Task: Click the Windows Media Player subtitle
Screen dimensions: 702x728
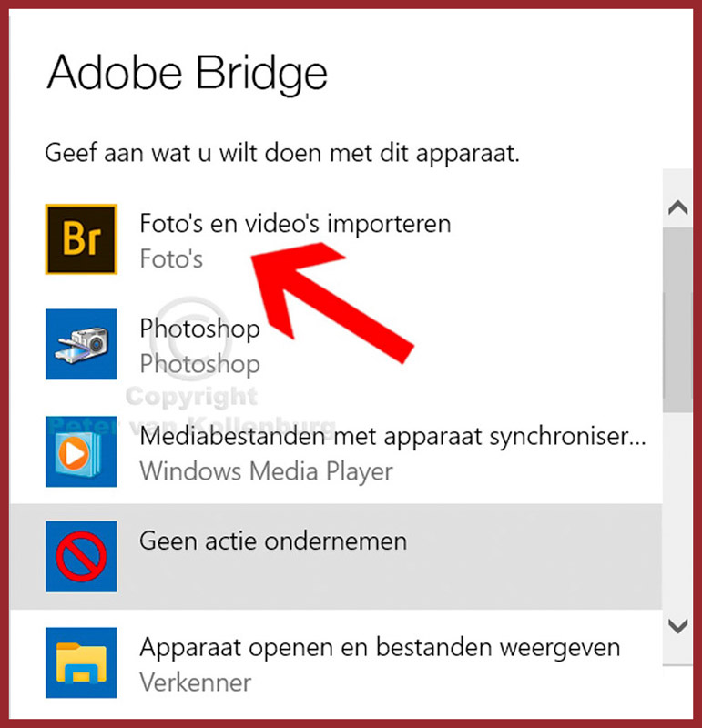Action: [266, 471]
